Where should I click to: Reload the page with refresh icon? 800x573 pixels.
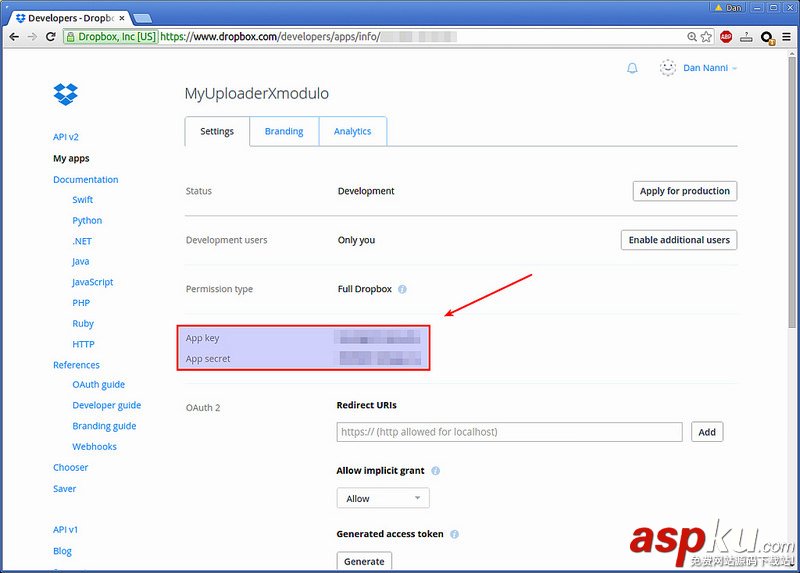coord(51,37)
